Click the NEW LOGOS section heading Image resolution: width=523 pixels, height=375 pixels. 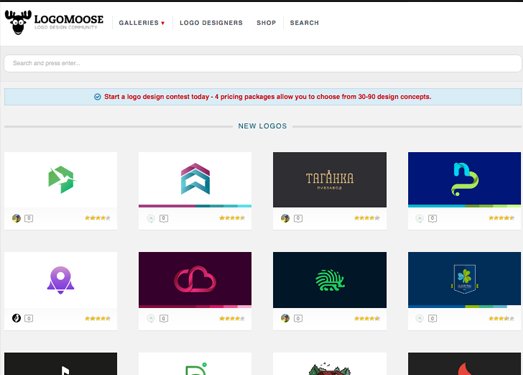click(x=263, y=126)
